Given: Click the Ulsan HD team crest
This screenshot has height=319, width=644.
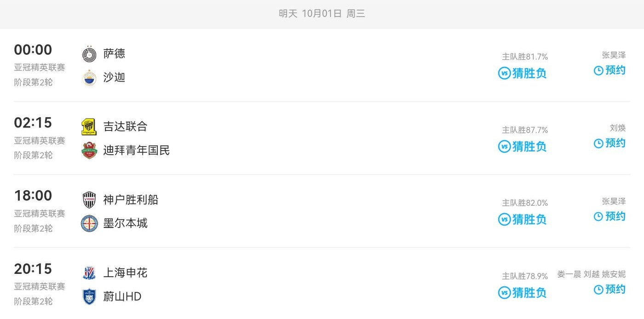Looking at the screenshot, I should coord(89,296).
